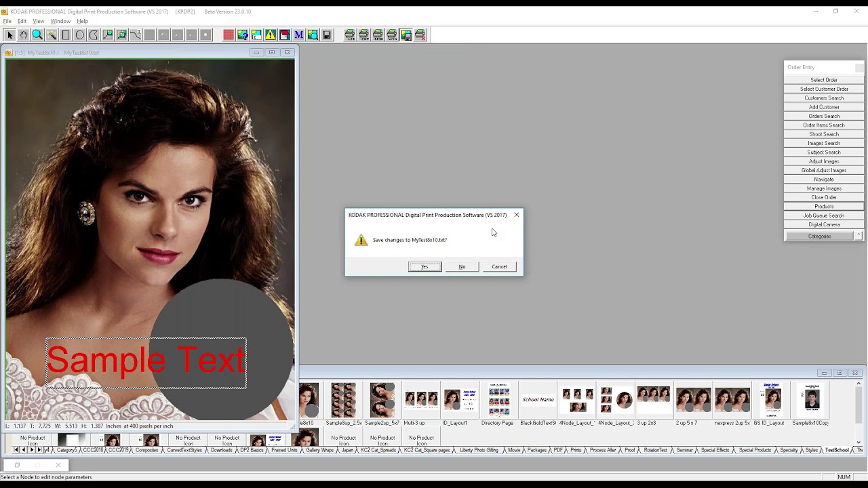Open Orders Search
The width and height of the screenshot is (868, 488).
coord(824,116)
